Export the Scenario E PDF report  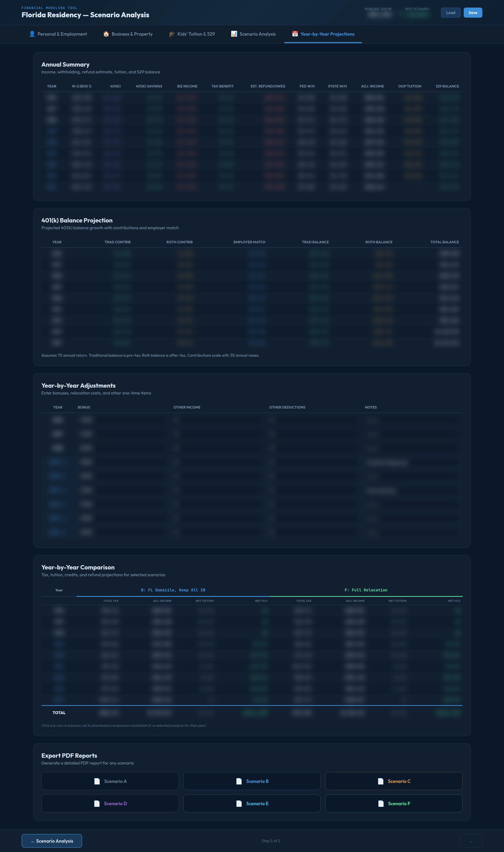[x=252, y=803]
